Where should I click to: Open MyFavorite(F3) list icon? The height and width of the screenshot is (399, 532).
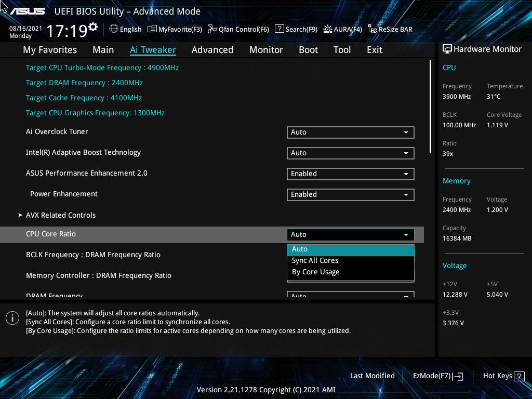152,29
